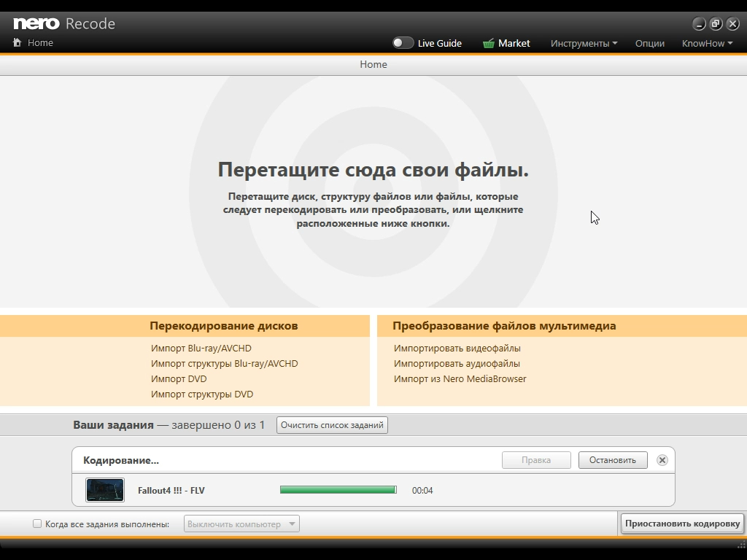Screen dimensions: 747x560
Task: Close the Nero Recode window
Action: (732, 24)
